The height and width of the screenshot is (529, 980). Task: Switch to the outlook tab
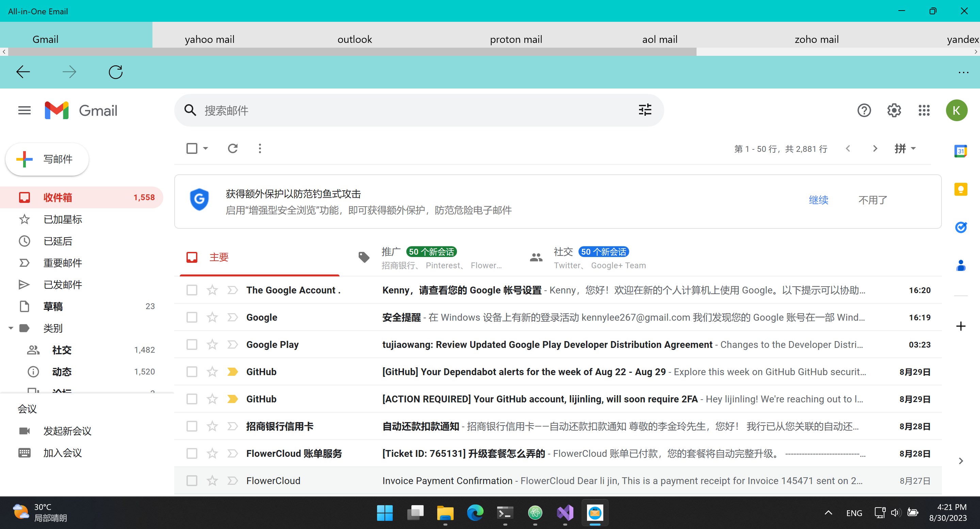coord(354,39)
